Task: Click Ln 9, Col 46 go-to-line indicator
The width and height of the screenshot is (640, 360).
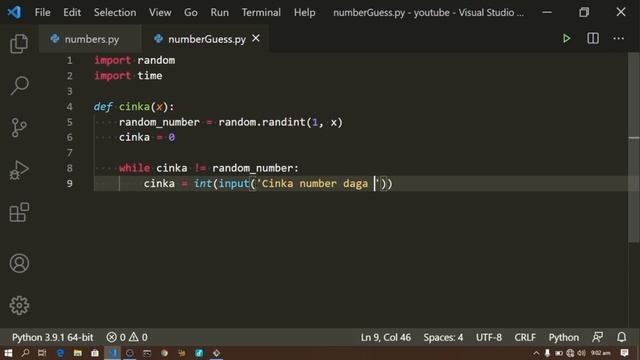Action: pos(385,337)
